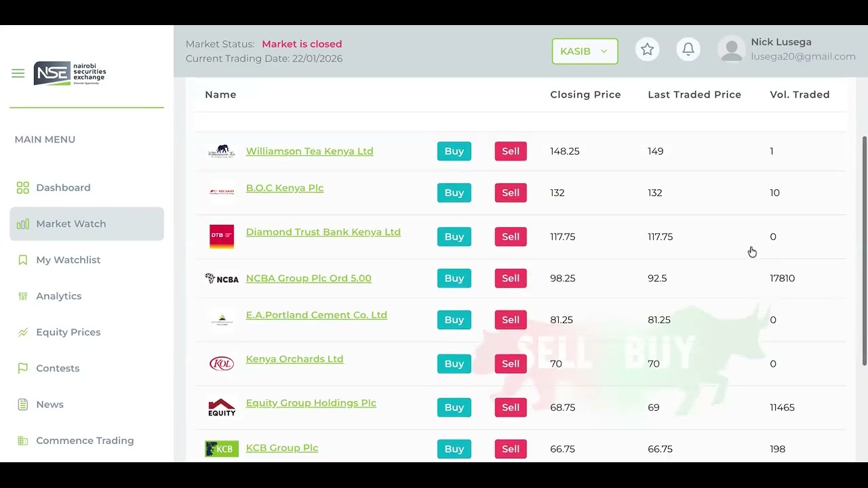
Task: Click the Dashboard grid icon
Action: click(23, 188)
